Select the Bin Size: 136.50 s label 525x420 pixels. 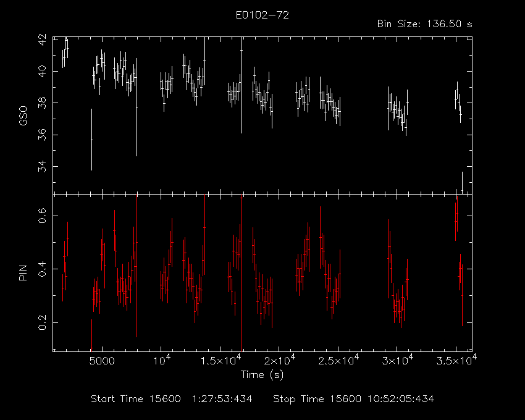coord(424,24)
